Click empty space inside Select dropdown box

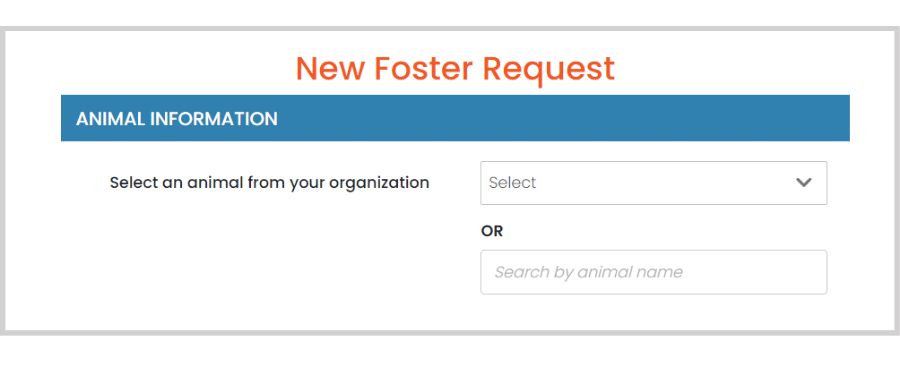tap(660, 183)
